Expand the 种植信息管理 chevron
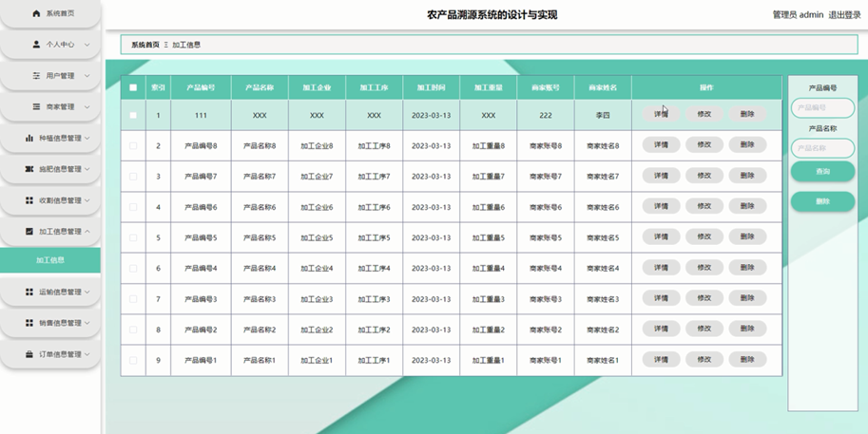Screen dimensions: 868x434 (x=87, y=139)
